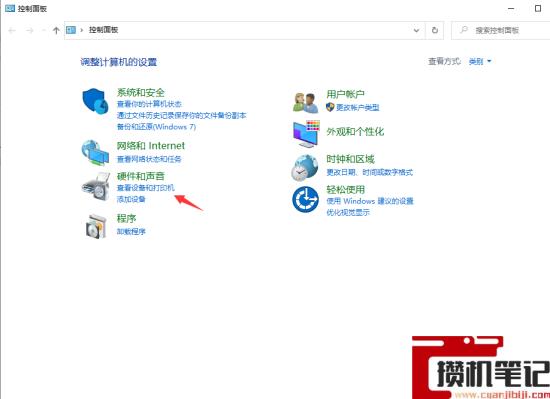Minimize the Control Panel window
Viewport: 550px width, 399px height.
click(511, 8)
